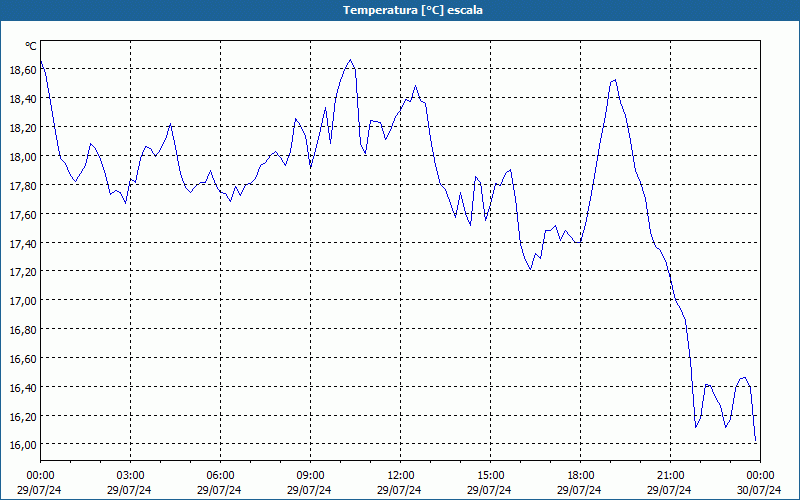The height and width of the screenshot is (500, 800).
Task: Select the 17,80 axis value
Action: [x=23, y=186]
